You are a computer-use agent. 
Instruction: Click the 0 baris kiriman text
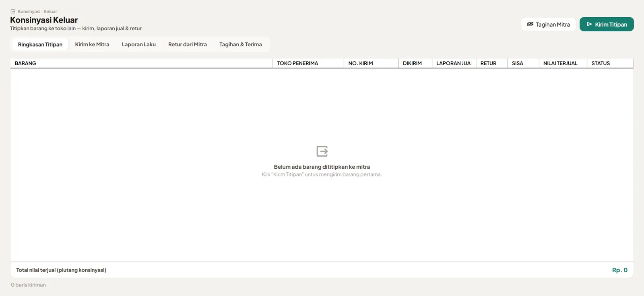[28, 285]
